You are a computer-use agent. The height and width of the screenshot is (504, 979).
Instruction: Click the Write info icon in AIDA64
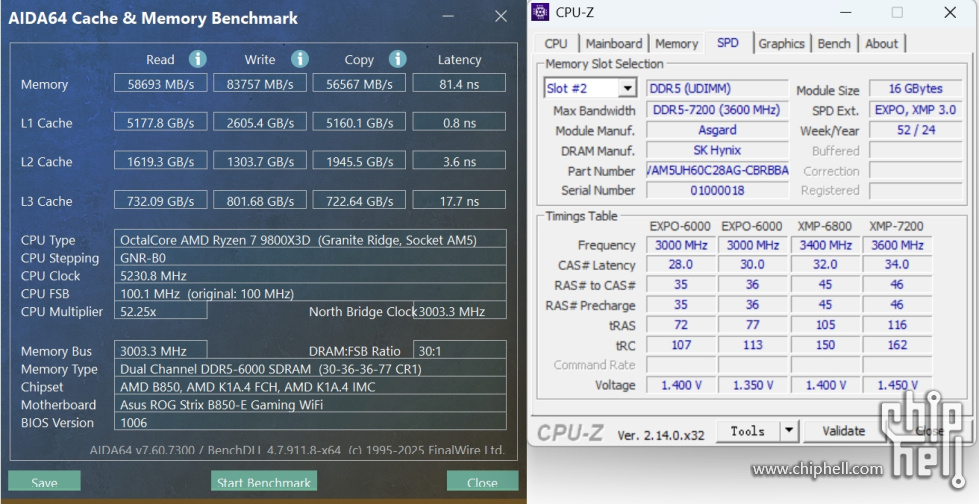[x=300, y=59]
